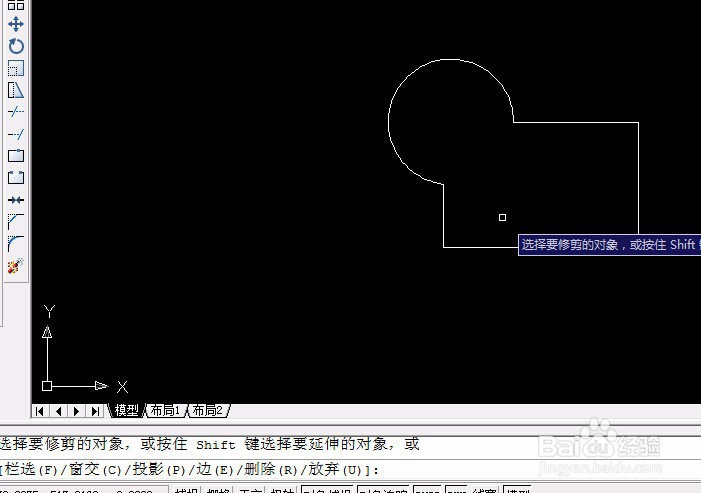Screen dimensions: 701x493
Task: Click the 放弃(U) option in command line
Action: [335, 469]
